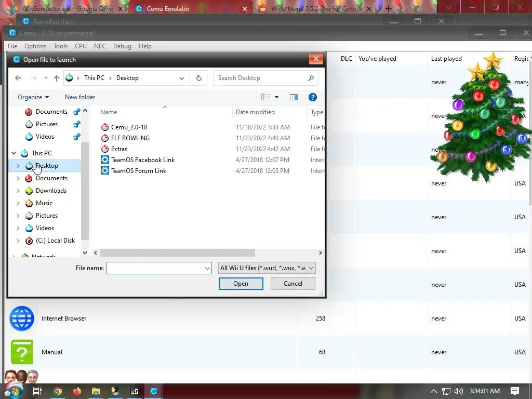Click the up-one-level arrow
The image size is (532, 399).
56,78
